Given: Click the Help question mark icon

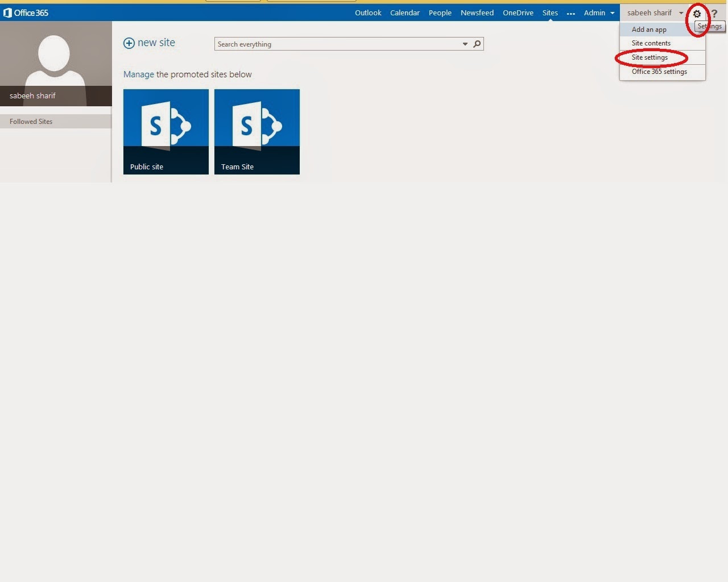Looking at the screenshot, I should pos(715,13).
